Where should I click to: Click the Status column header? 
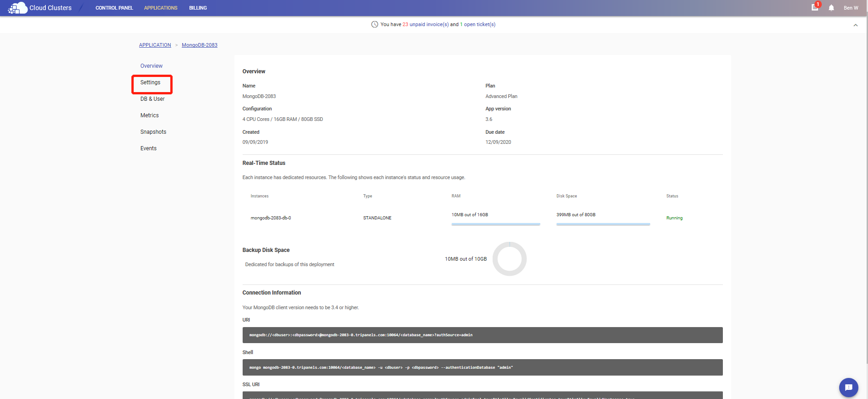[672, 196]
